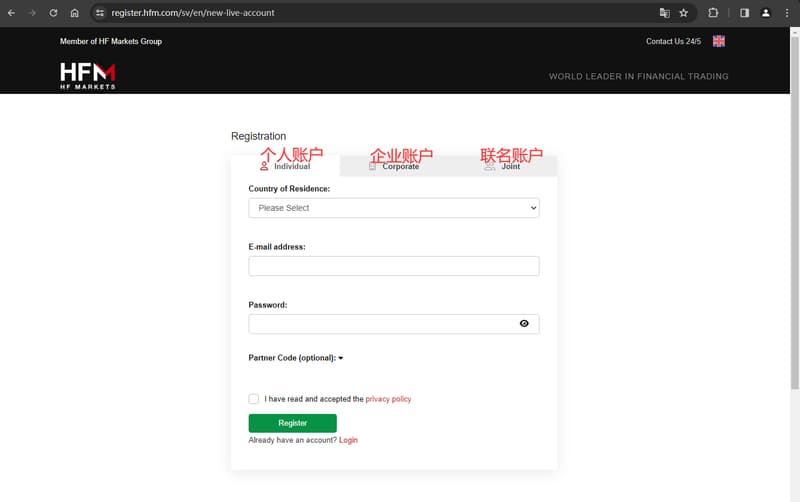
Task: Click the UK flag language icon
Action: click(x=718, y=41)
